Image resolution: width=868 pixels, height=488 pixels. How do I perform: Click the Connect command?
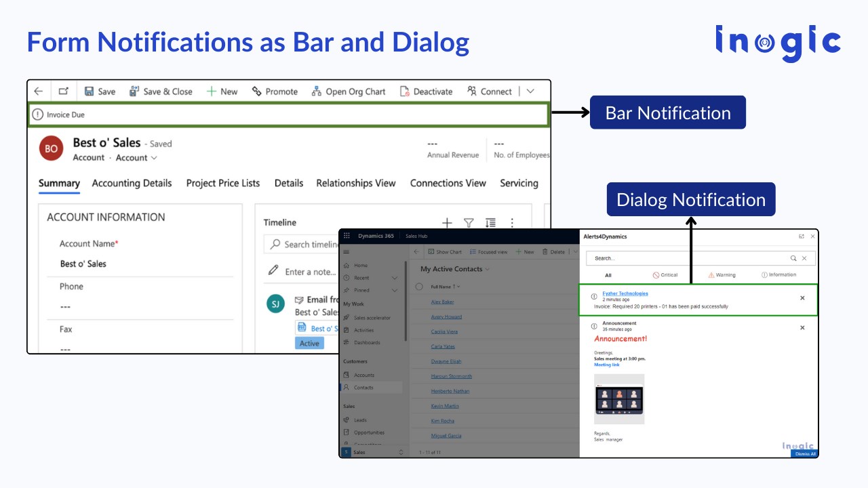pyautogui.click(x=490, y=91)
